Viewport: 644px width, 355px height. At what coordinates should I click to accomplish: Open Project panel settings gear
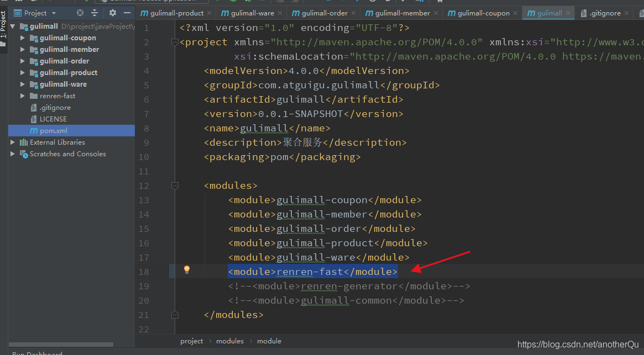point(113,13)
